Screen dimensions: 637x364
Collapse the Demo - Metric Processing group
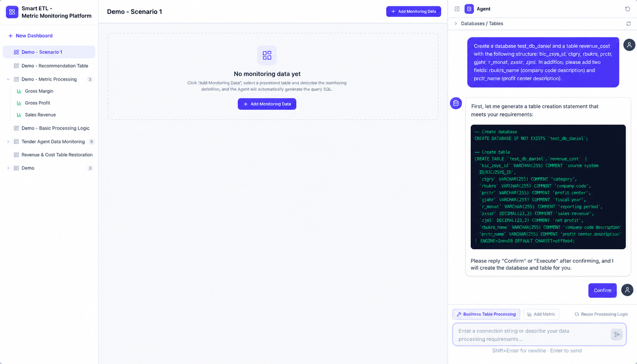[8, 79]
